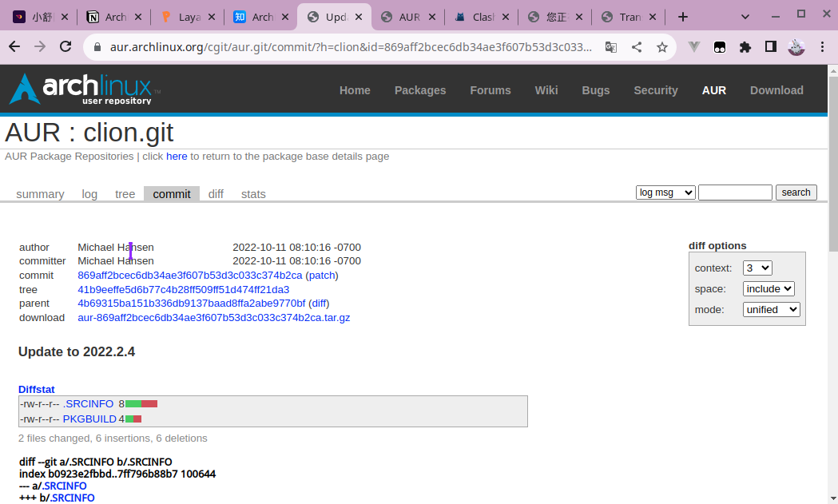Screen dimensions: 838x504
Task: Click the browser reload icon
Action: point(66,47)
